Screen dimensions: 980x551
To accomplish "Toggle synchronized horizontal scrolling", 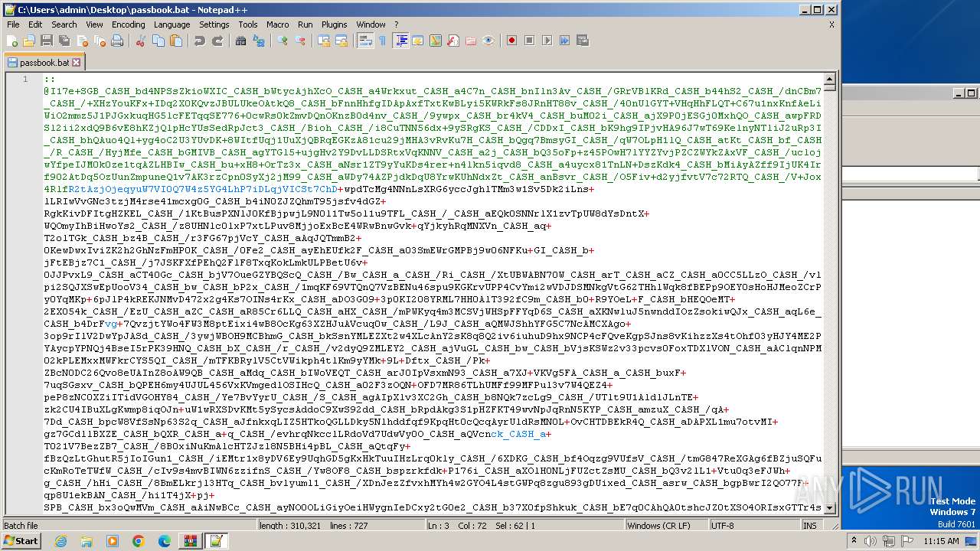I will (x=341, y=41).
